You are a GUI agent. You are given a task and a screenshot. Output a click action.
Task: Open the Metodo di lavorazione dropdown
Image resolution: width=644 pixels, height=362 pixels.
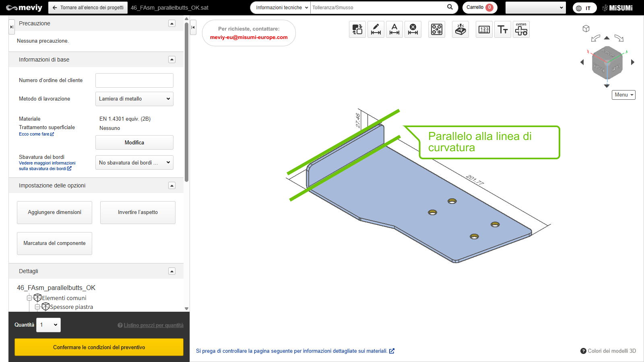[134, 99]
